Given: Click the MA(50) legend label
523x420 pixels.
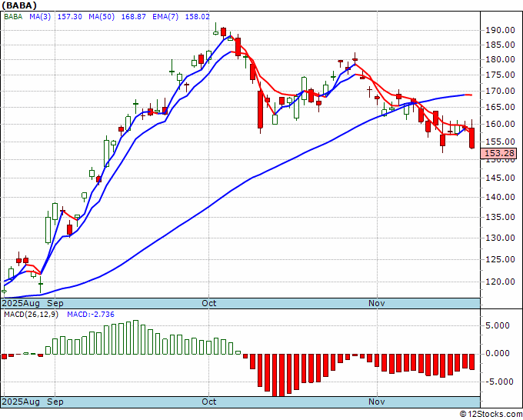Looking at the screenshot, I should [x=102, y=16].
